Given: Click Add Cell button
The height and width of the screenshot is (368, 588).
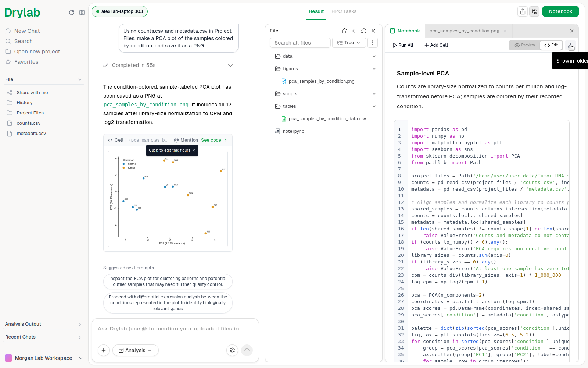Looking at the screenshot, I should pos(436,45).
